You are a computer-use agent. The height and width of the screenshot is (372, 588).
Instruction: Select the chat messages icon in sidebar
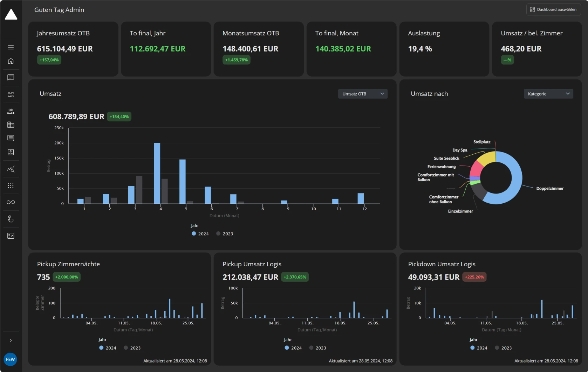(x=11, y=77)
